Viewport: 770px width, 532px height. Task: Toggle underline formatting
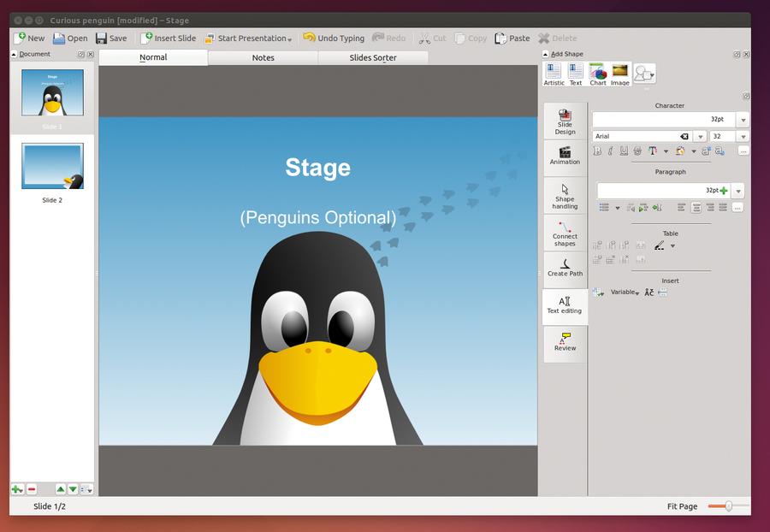[x=624, y=151]
